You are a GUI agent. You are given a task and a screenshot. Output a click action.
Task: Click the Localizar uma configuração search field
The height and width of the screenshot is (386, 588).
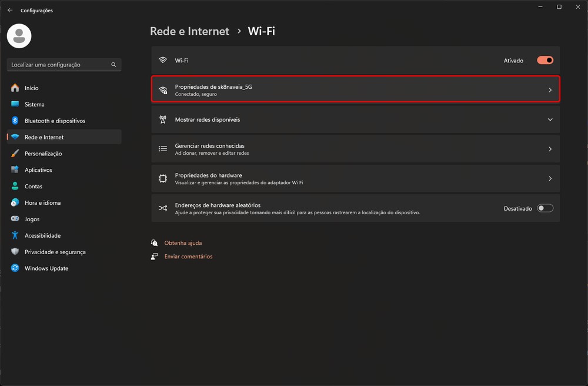(59, 65)
